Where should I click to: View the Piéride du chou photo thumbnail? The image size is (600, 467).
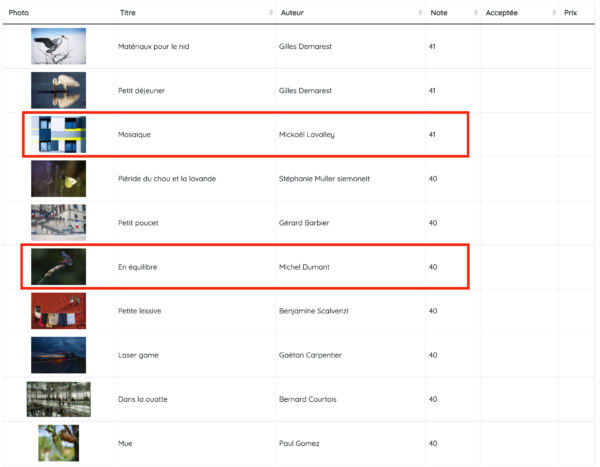coord(58,178)
